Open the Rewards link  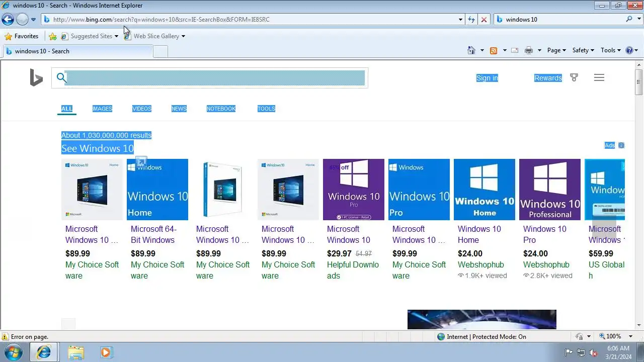pos(548,78)
